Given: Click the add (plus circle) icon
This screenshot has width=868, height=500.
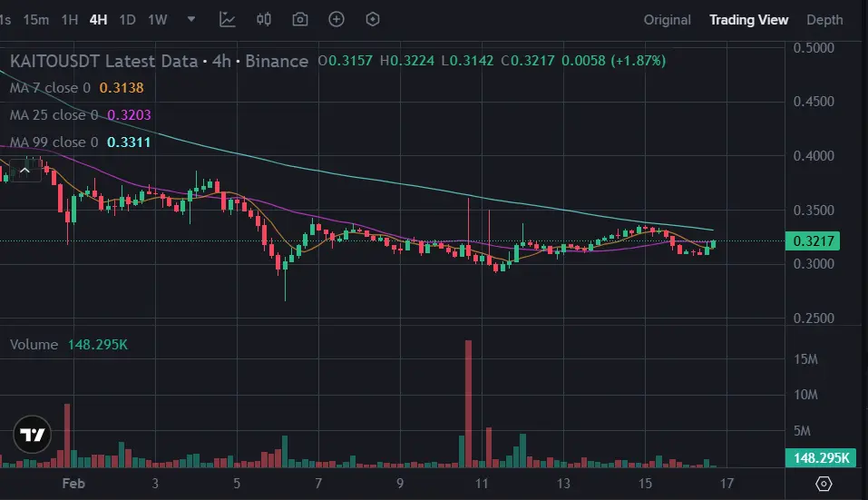Looking at the screenshot, I should click(x=336, y=19).
